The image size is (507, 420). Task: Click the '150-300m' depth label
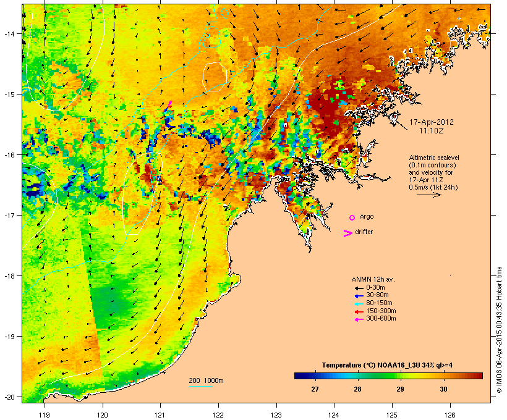(381, 311)
